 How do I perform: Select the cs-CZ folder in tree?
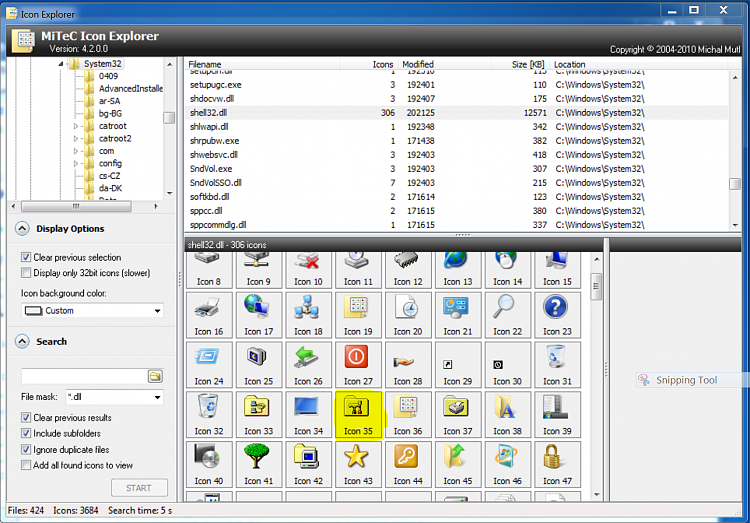click(x=110, y=176)
